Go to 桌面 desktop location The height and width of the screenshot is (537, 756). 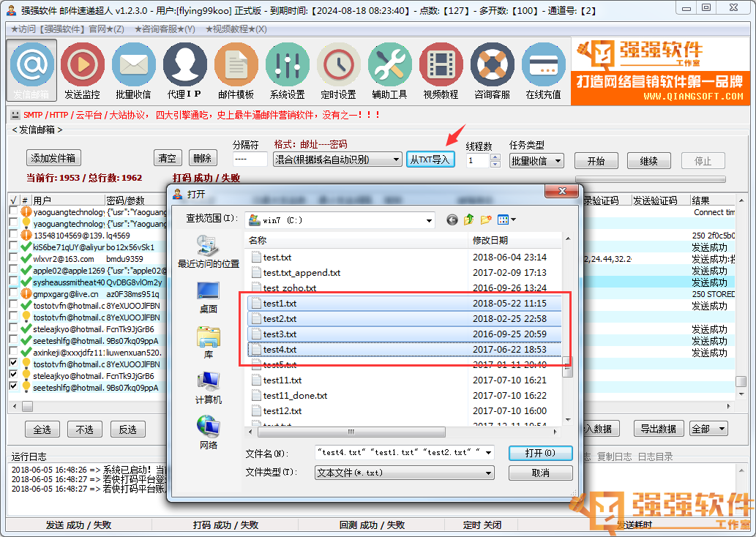click(209, 298)
